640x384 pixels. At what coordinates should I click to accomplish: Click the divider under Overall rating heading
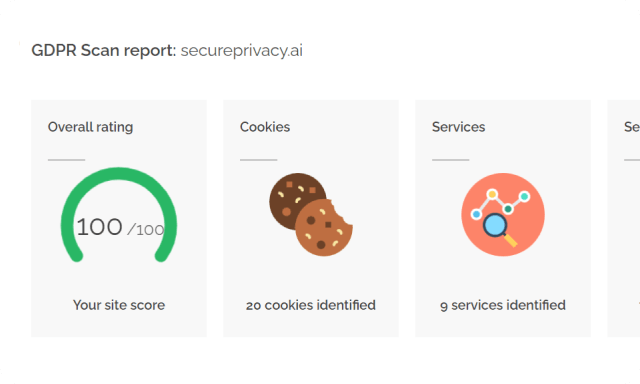pyautogui.click(x=67, y=160)
